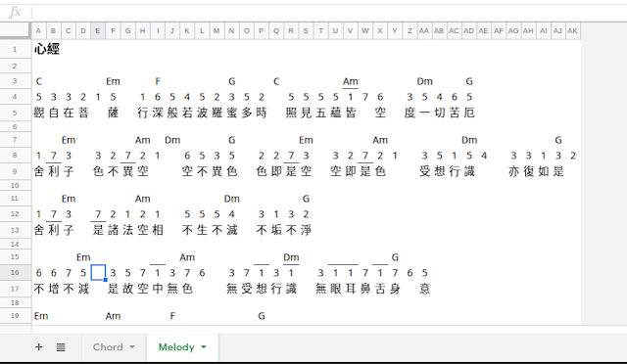
Task: Click the Am chord in row 15
Action: (187, 257)
